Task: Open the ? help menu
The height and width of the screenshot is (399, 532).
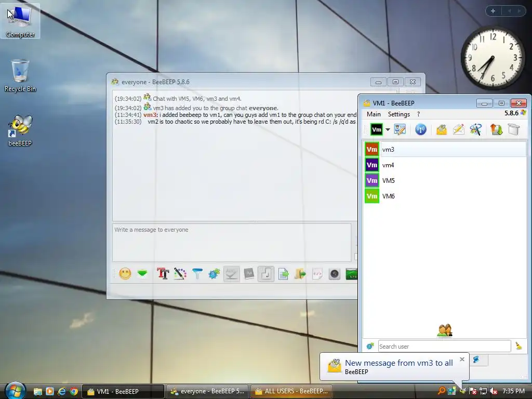Action: click(x=418, y=114)
